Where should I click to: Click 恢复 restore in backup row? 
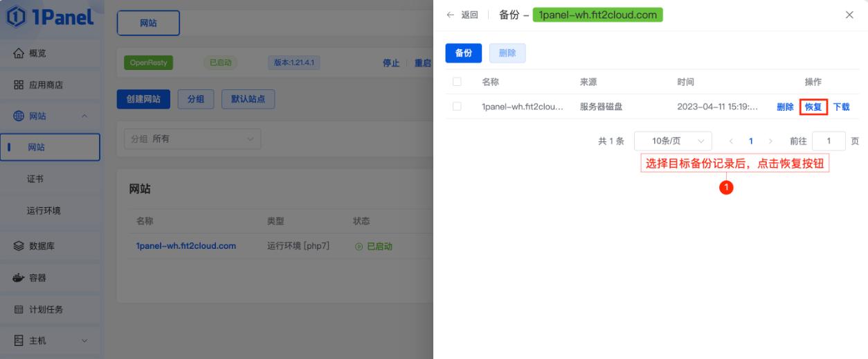tap(813, 107)
